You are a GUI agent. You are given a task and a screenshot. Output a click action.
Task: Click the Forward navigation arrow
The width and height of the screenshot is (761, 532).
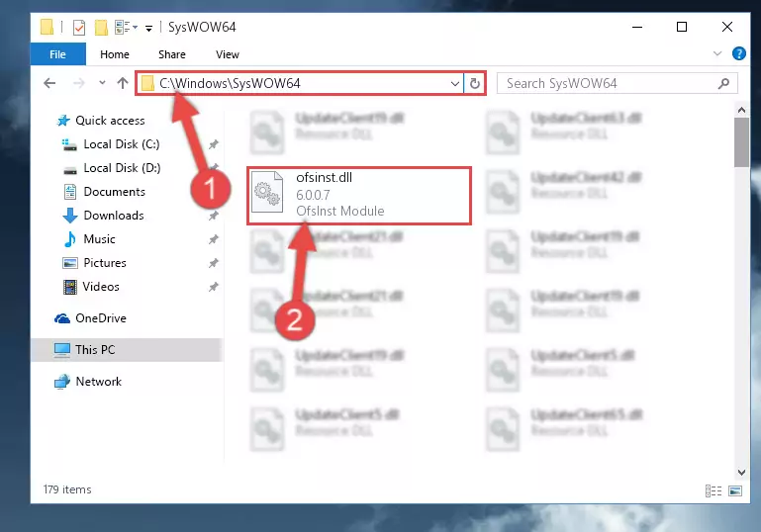point(78,83)
